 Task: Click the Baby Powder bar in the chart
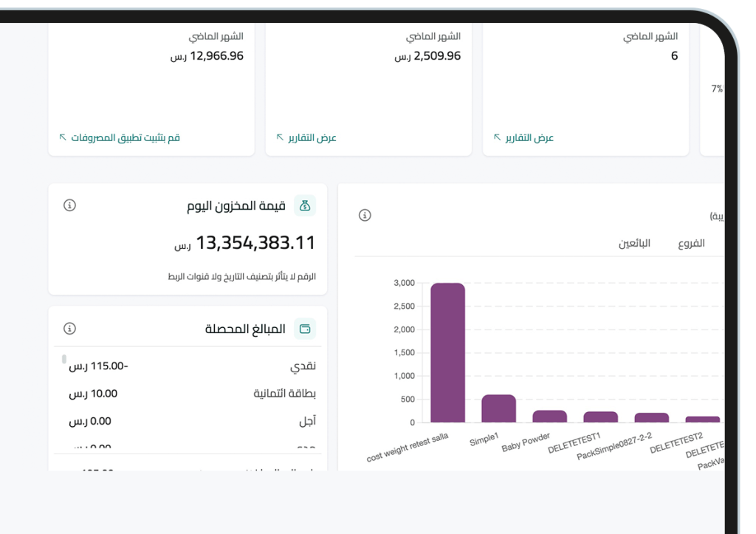coord(548,417)
